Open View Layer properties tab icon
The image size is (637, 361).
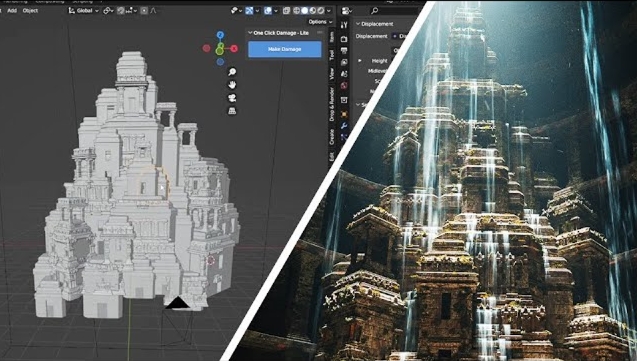[344, 62]
